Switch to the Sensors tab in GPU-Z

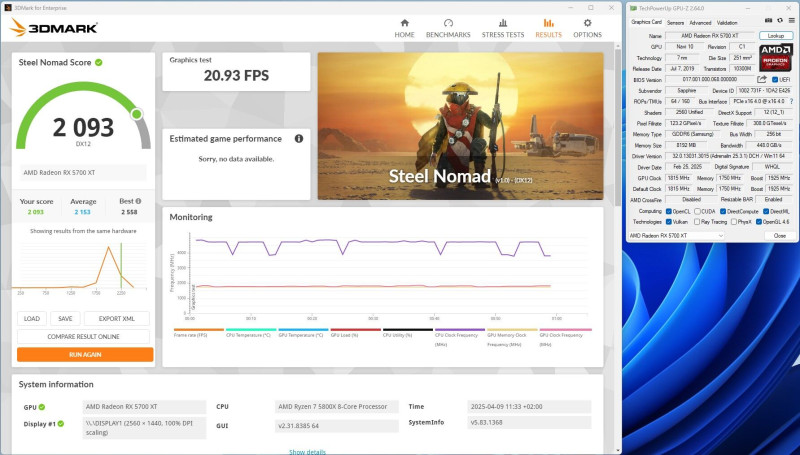click(x=675, y=22)
